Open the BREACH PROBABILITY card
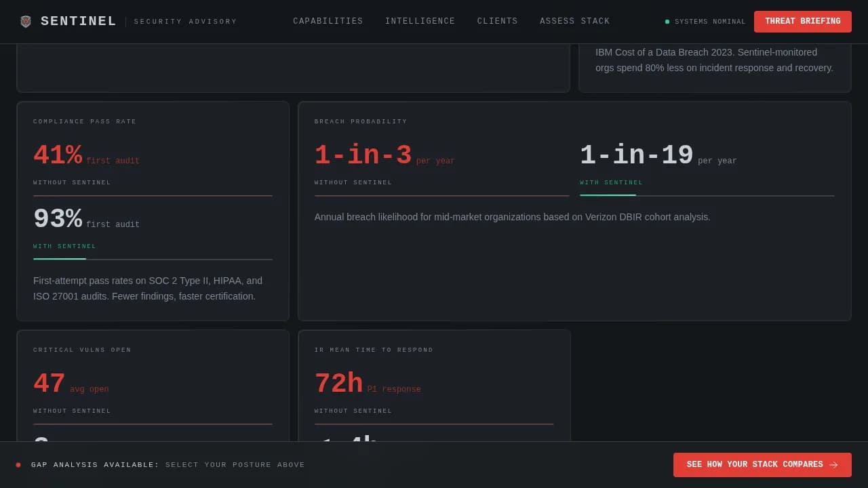The height and width of the screenshot is (488, 868). coord(574,210)
